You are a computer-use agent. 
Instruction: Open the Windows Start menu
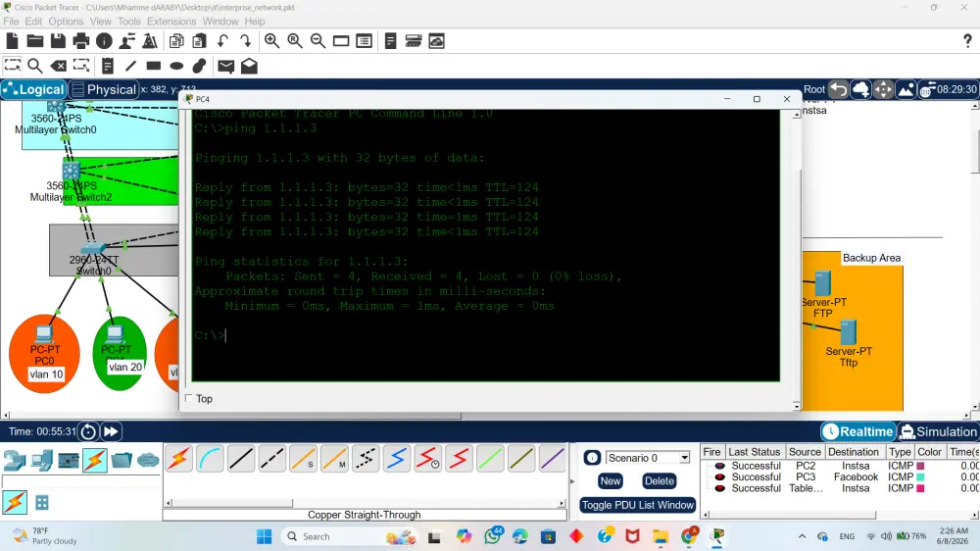point(265,536)
